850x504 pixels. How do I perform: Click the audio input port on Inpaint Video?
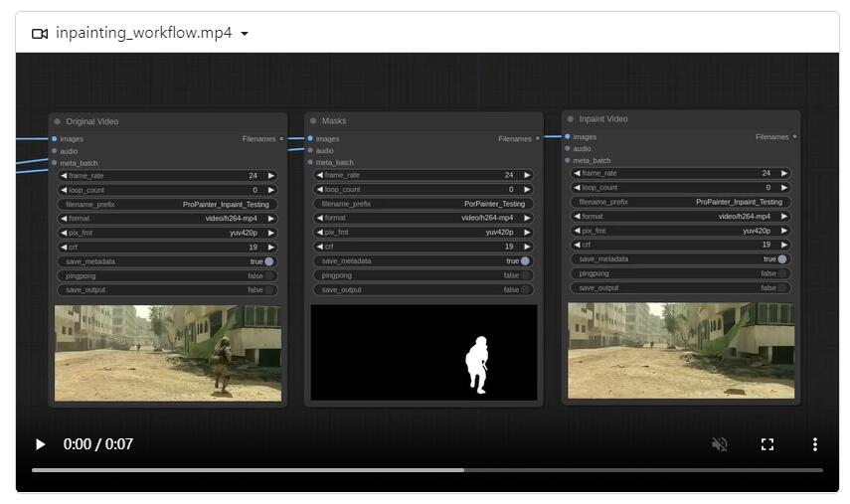(x=567, y=148)
